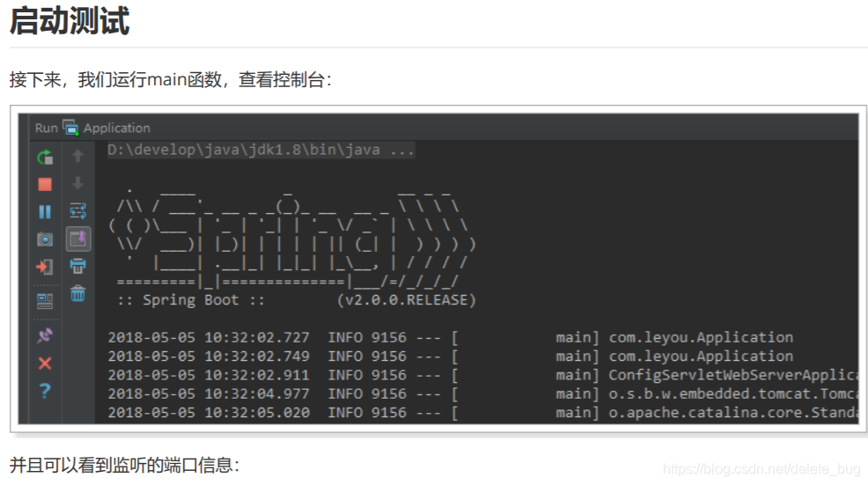Print the console output
This screenshot has width=868, height=485.
pyautogui.click(x=78, y=266)
